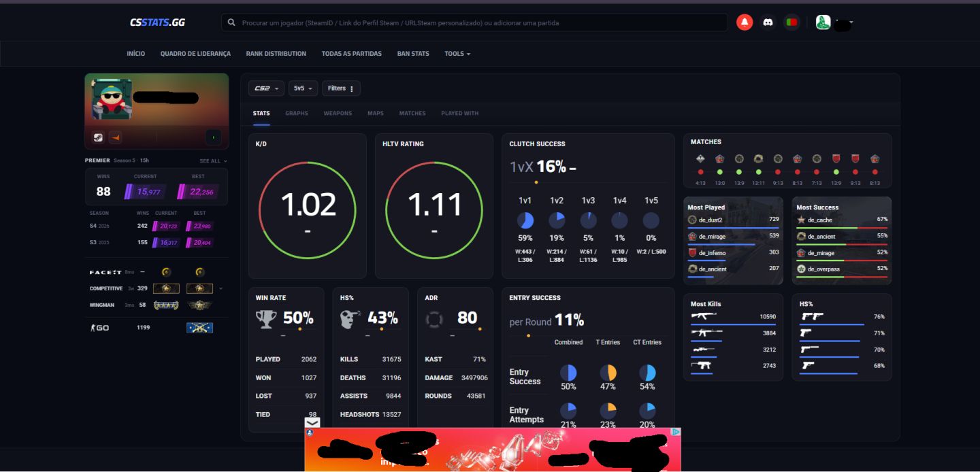Click the HS% headshot icon
This screenshot has height=472, width=980.
(350, 319)
